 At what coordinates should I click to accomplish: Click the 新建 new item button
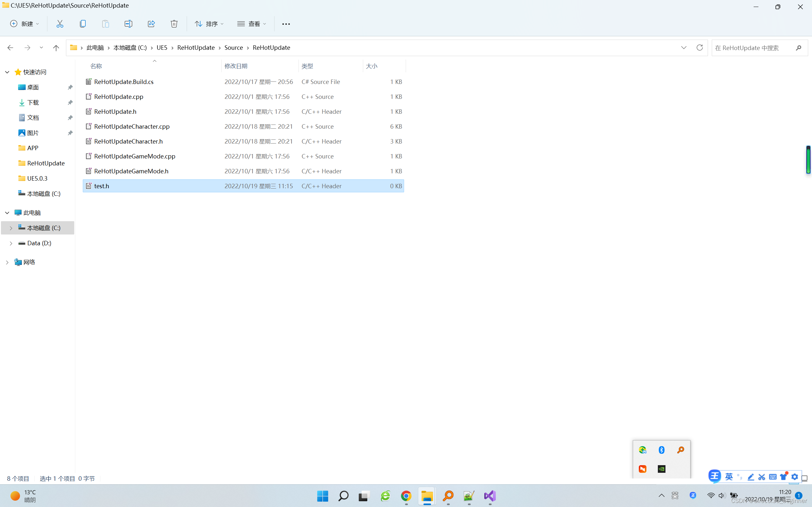(24, 24)
